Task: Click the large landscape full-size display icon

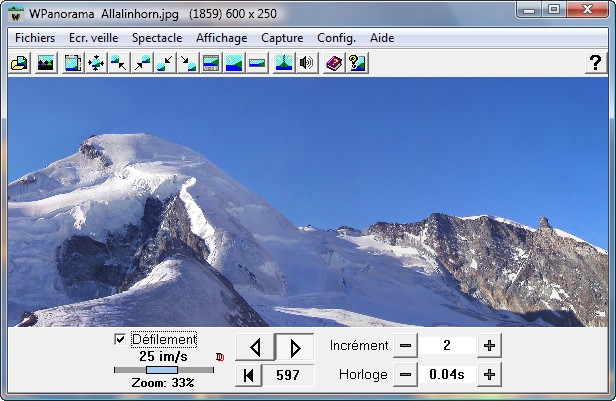Action: [x=234, y=63]
